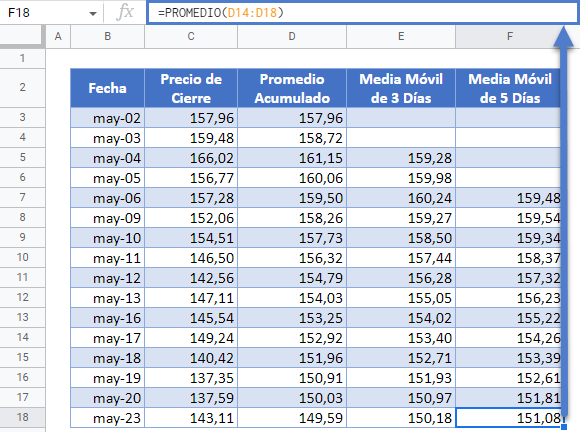Select column D header
Viewport: 580px width, 432px height.
(292, 36)
